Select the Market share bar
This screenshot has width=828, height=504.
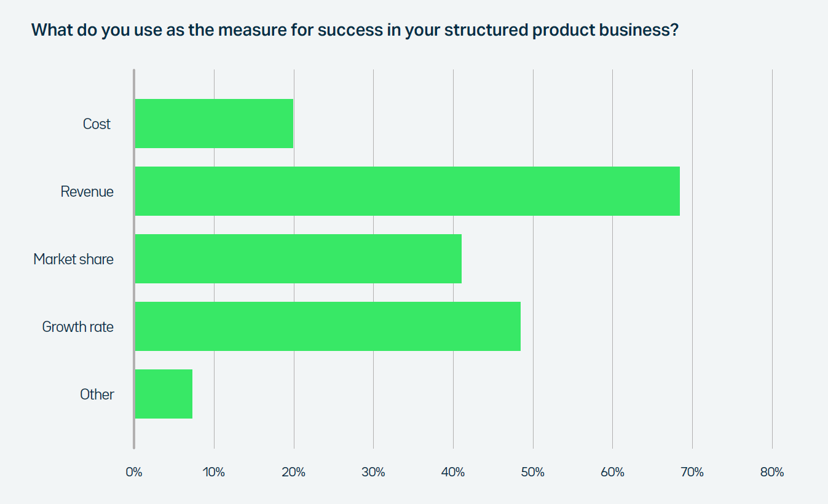pos(298,259)
